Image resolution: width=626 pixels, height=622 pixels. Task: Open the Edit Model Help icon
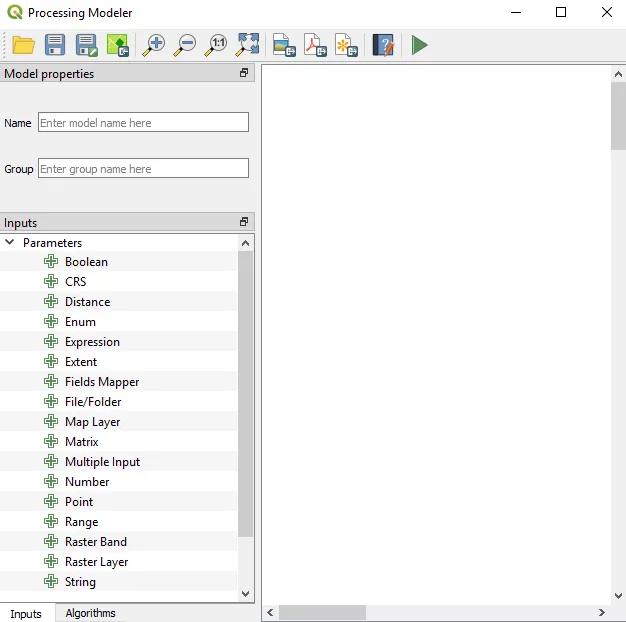coord(383,45)
